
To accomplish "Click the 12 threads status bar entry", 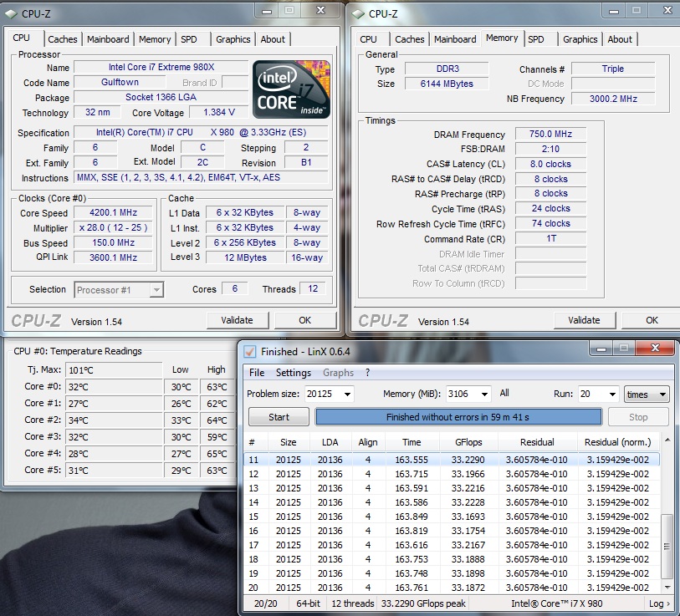I will tap(353, 603).
